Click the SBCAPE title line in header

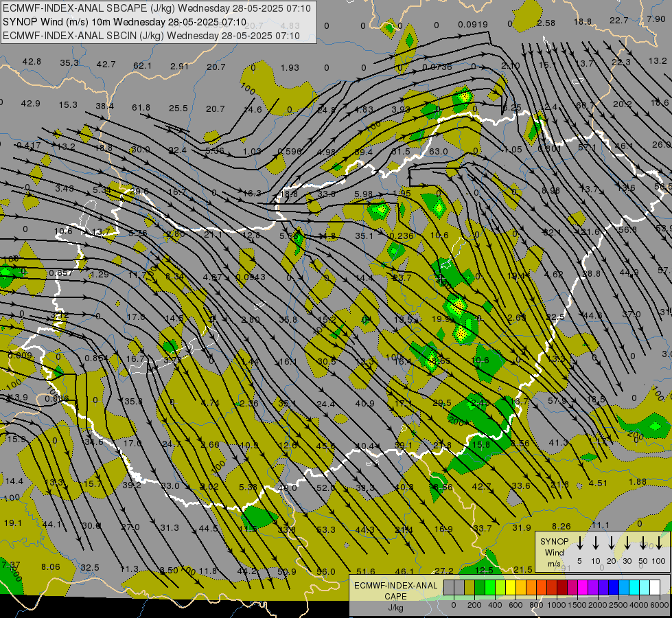157,8
